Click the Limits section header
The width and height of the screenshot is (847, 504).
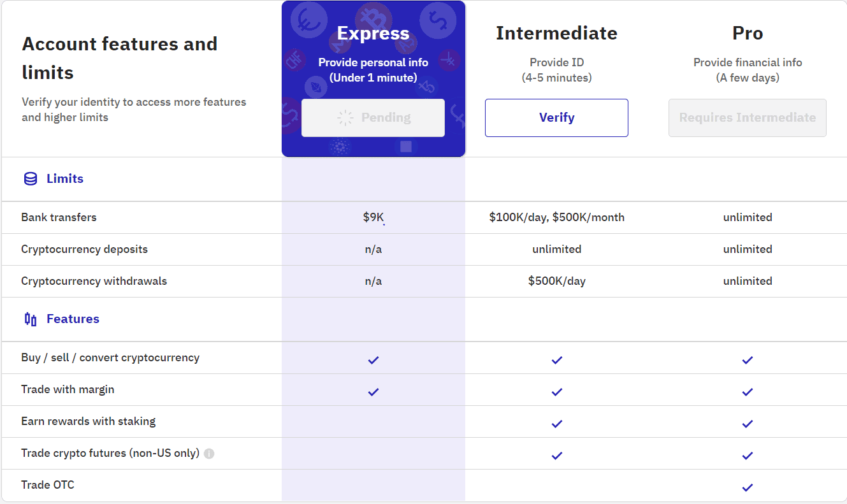65,179
